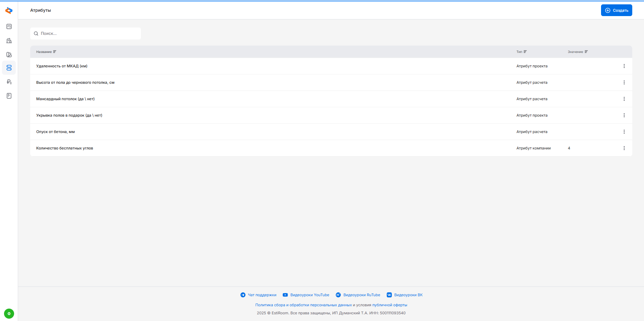The image size is (644, 321).
Task: Open actions menu for Количество бесплатных углов
Action: 624,148
